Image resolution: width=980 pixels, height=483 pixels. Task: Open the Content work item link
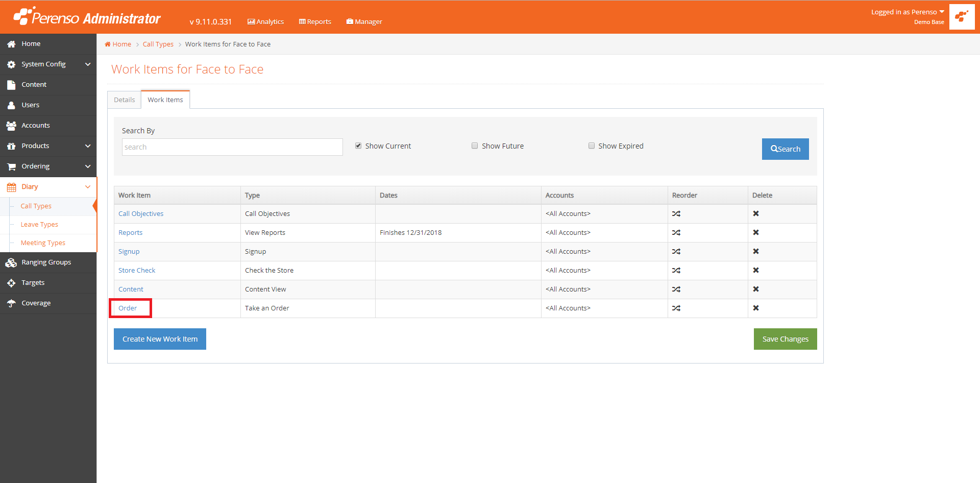coord(131,289)
